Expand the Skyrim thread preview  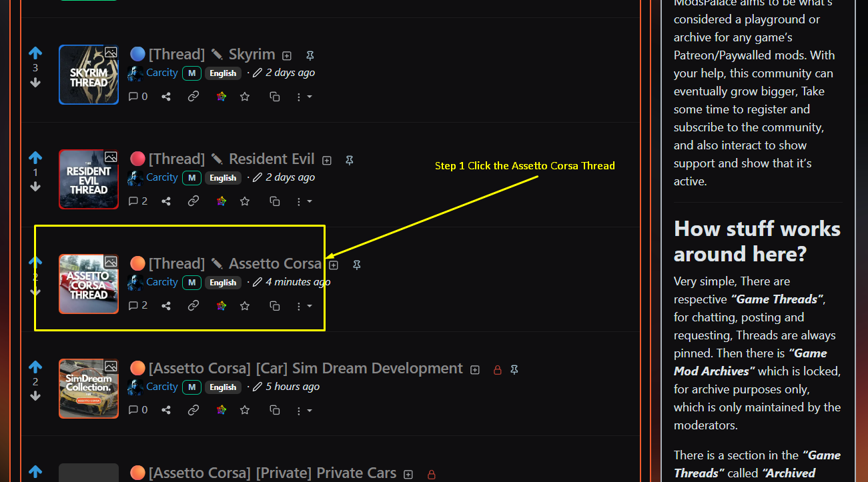pos(287,56)
